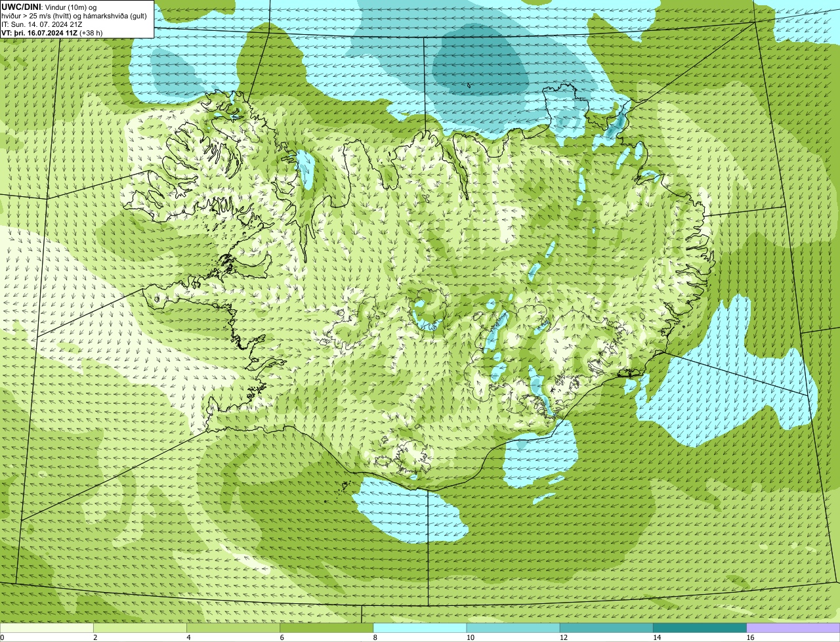Click the initial time "IT: Sun. 14. 07. 2024 21Z"
Screen dimensions: 840x642
[42, 24]
